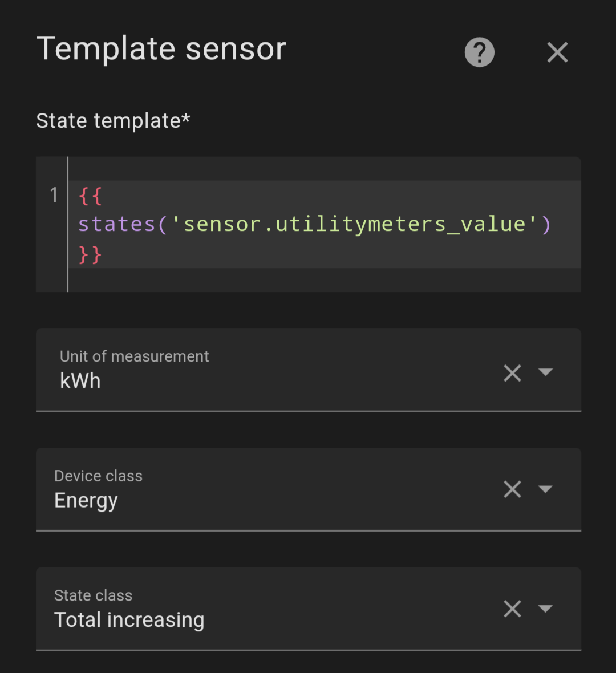Click the Template sensor dialog heading
Viewport: 616px width, 673px height.
[x=161, y=49]
